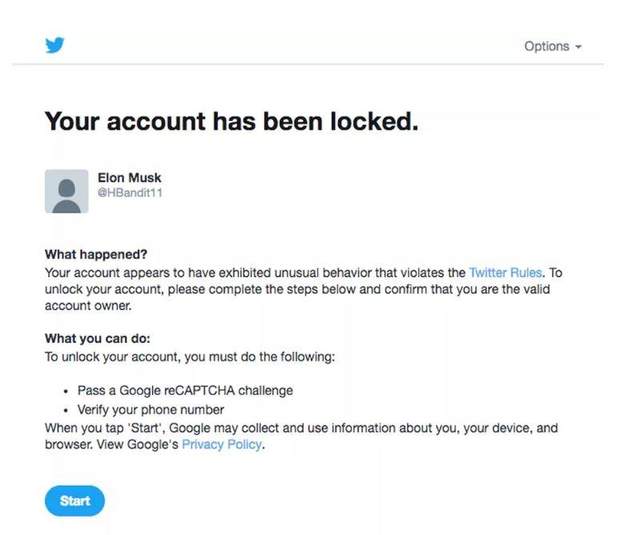Screen dimensions: 620x535
Task: View Google's Privacy Policy link
Action: [222, 445]
